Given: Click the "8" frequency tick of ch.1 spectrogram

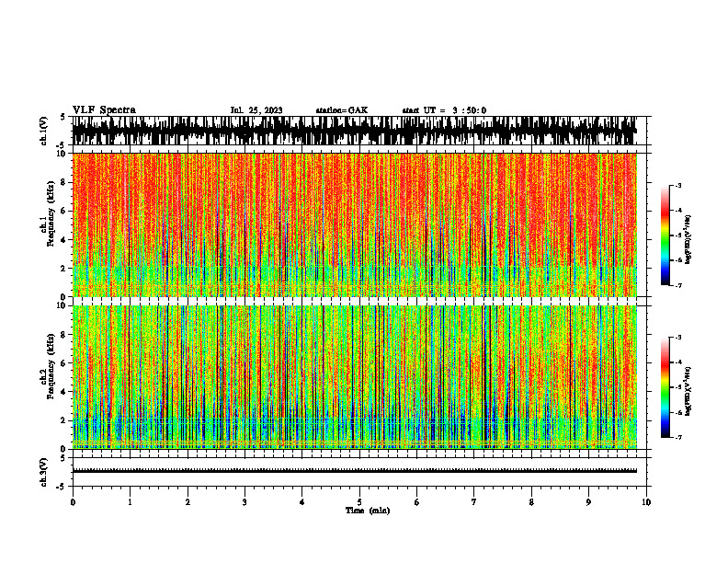Looking at the screenshot, I should 64,182.
